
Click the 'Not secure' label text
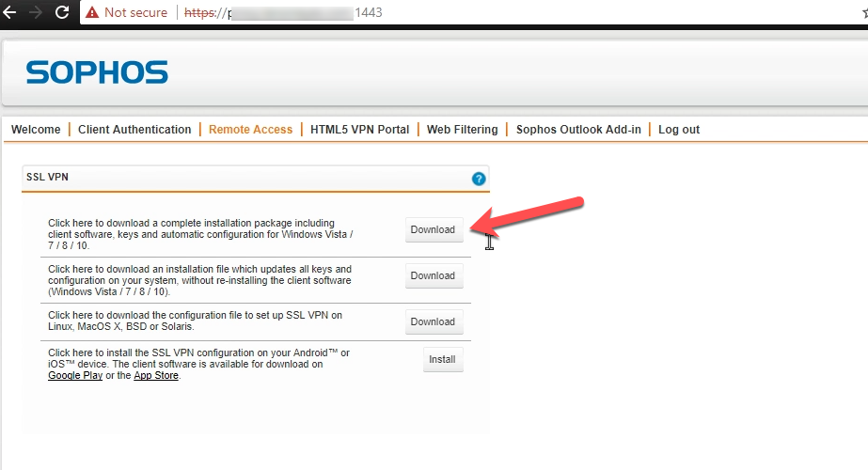[x=135, y=13]
